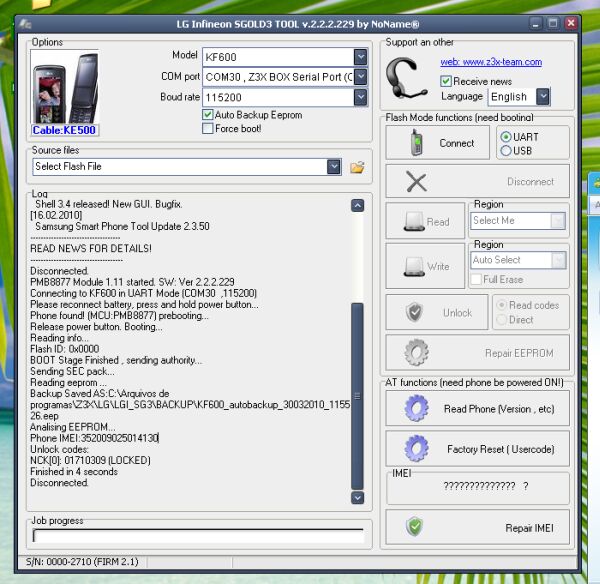Click Read Phone (Version, etc) button

(478, 409)
